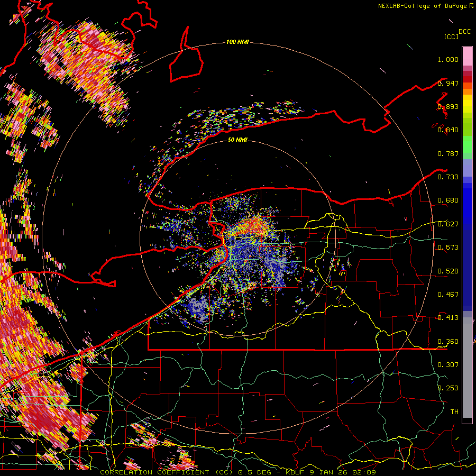Click the 0.627 scale value

click(x=448, y=224)
